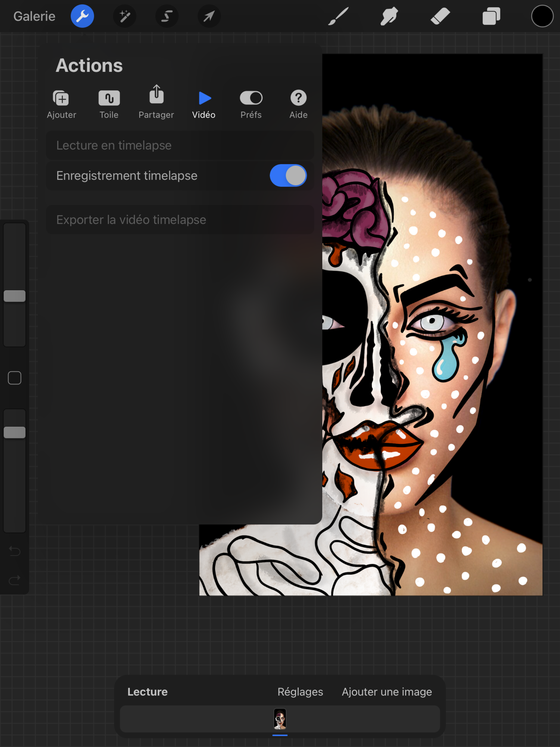
Task: Select the frame thumbnail in the timeline
Action: coord(280,719)
